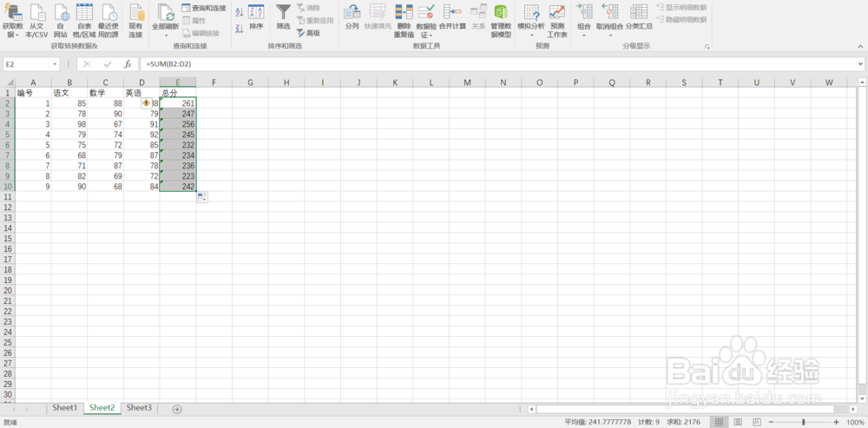Switch to Page Break Preview

point(757,422)
